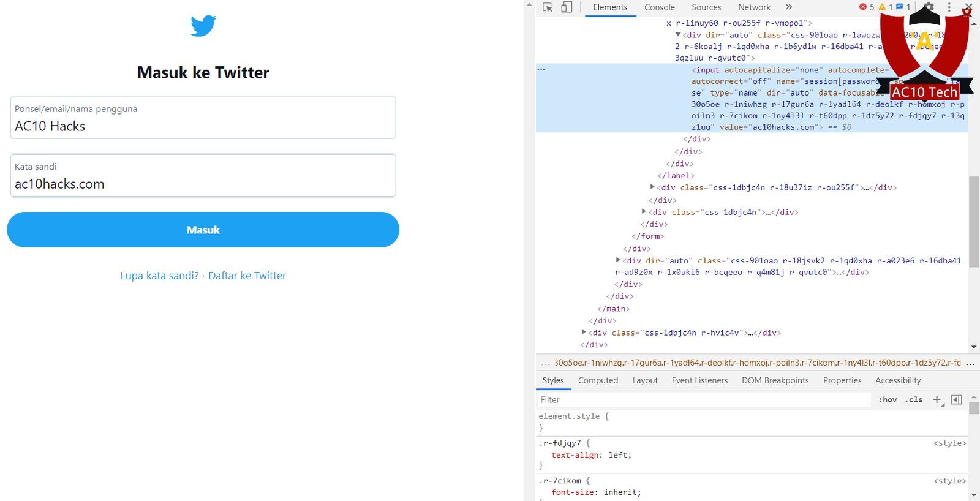Select the </label> closing tag line
Image resolution: width=980 pixels, height=501 pixels.
[x=676, y=175]
